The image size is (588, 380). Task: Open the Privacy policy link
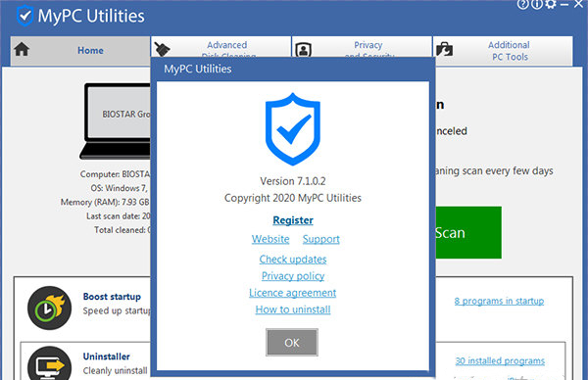point(293,276)
